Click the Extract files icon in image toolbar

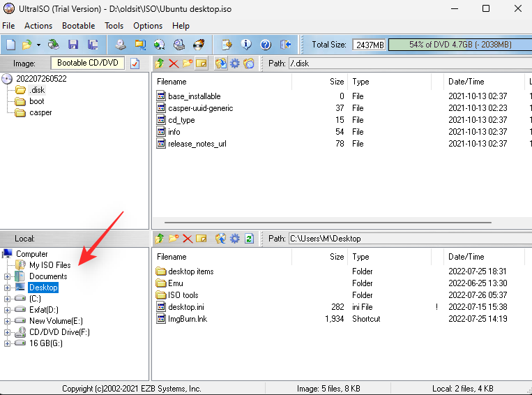click(221, 64)
